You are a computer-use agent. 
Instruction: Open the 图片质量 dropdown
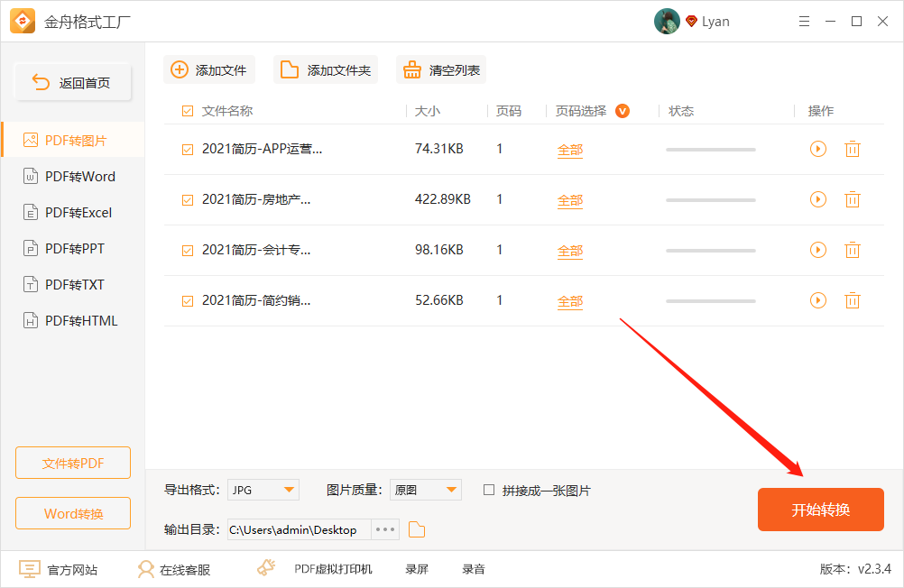click(425, 490)
